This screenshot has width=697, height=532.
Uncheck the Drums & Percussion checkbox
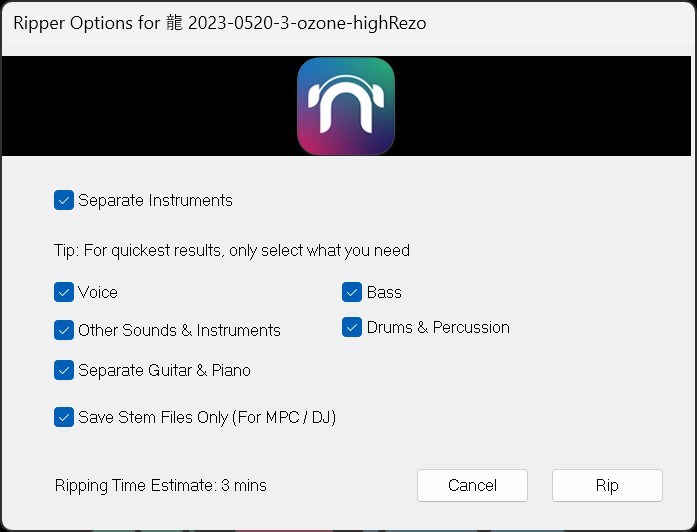click(352, 327)
